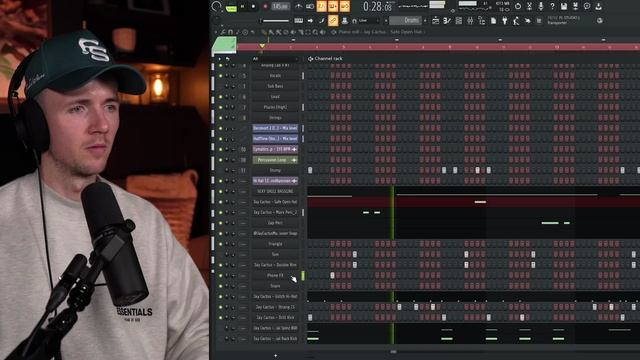Click the note in Safe Open Hat piano preview
This screenshot has width=640, height=360.
[x=480, y=202]
